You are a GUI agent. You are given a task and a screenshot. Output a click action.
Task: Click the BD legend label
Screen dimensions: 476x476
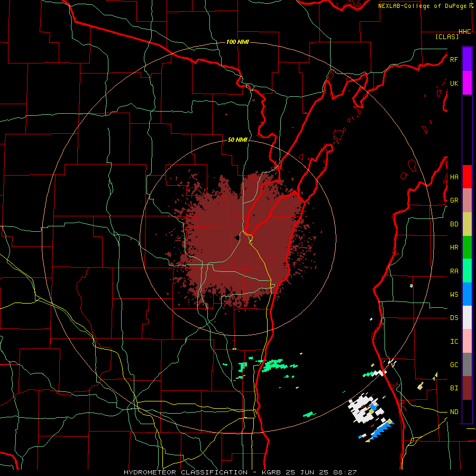click(454, 224)
